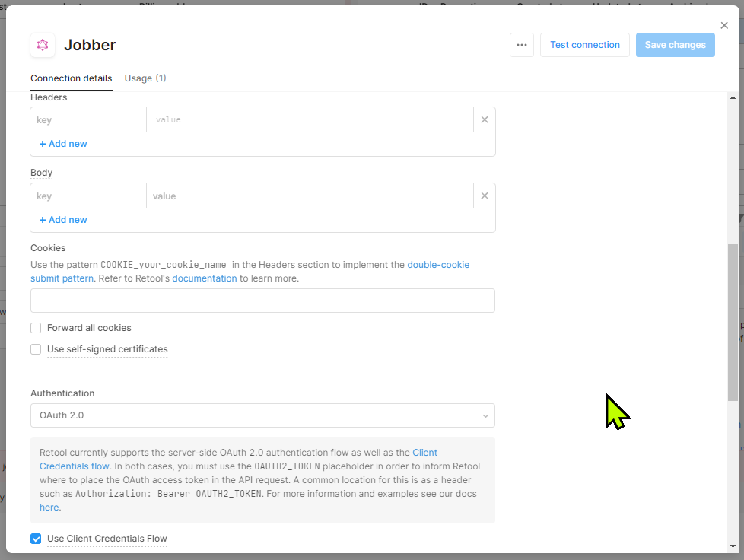Focus the Body key field

coord(88,196)
